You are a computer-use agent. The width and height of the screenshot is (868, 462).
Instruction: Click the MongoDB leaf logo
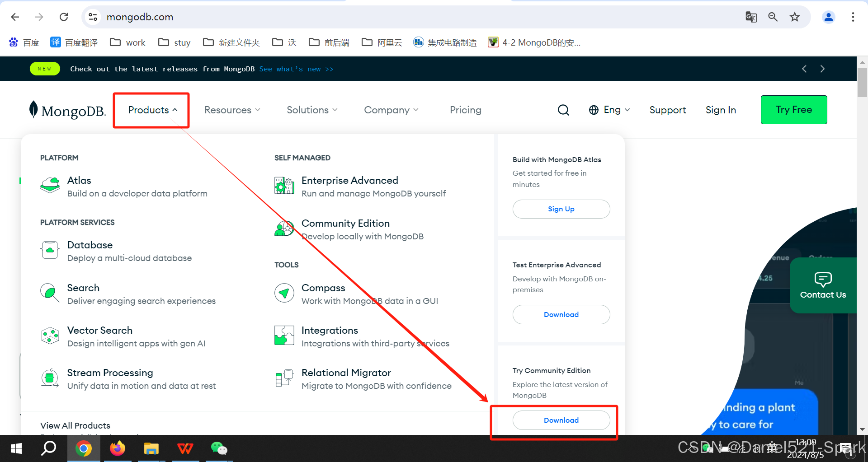[x=33, y=109]
